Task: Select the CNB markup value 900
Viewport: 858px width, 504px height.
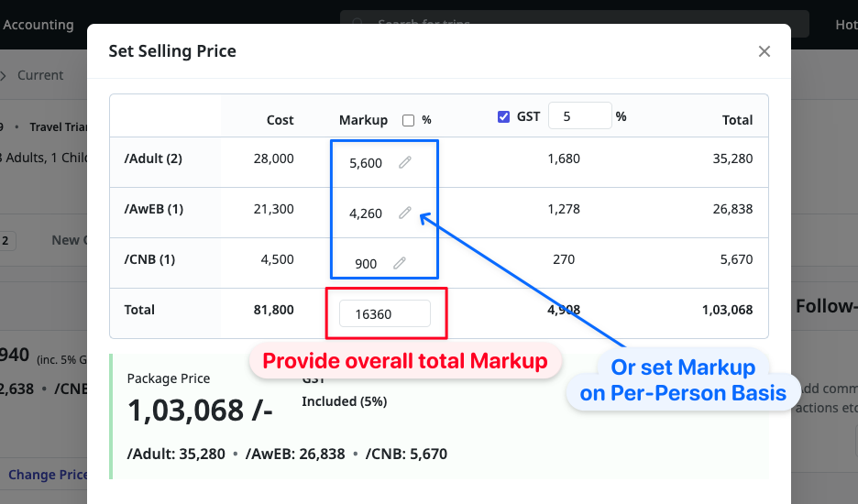Action: coord(366,264)
